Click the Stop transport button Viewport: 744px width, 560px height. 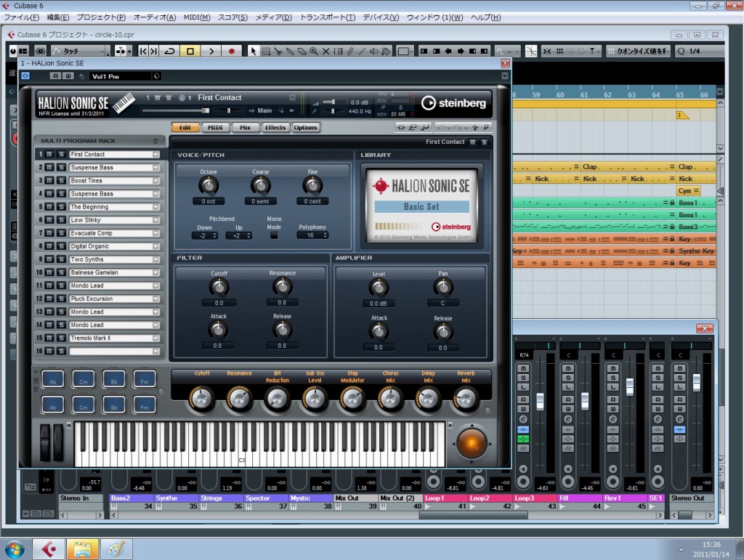click(x=190, y=52)
